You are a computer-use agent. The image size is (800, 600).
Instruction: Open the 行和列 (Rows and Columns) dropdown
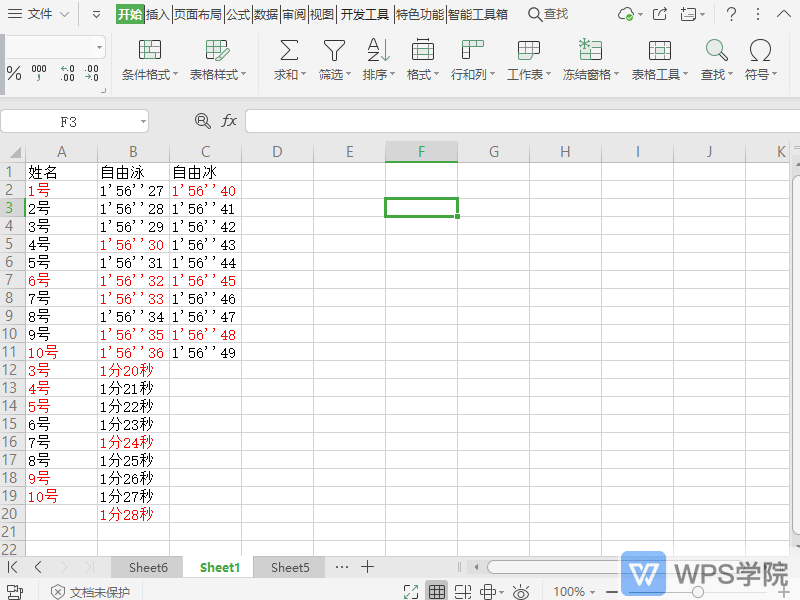[x=471, y=75]
